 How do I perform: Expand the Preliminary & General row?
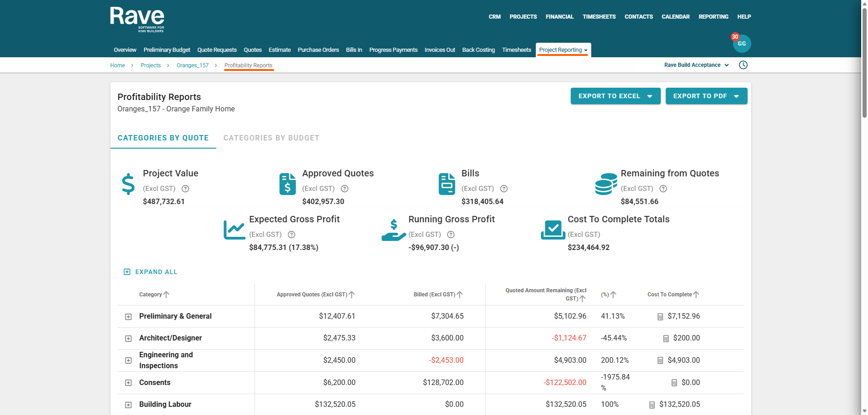pos(129,317)
